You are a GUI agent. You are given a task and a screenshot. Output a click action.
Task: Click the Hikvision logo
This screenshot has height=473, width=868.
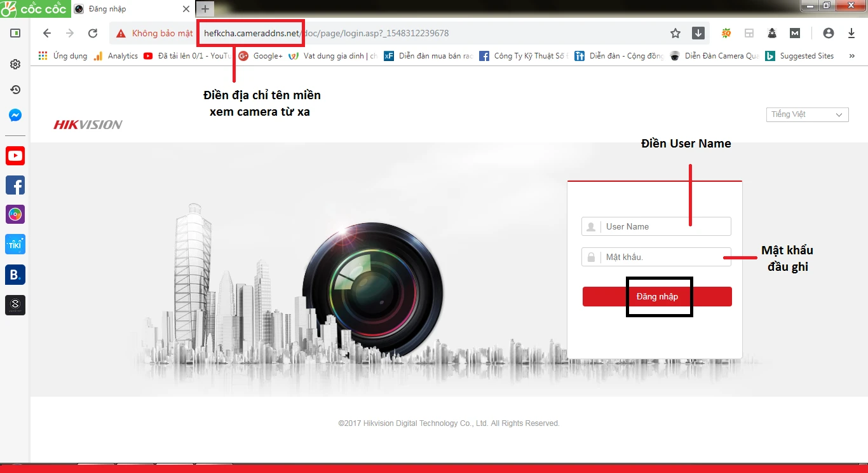click(x=88, y=125)
